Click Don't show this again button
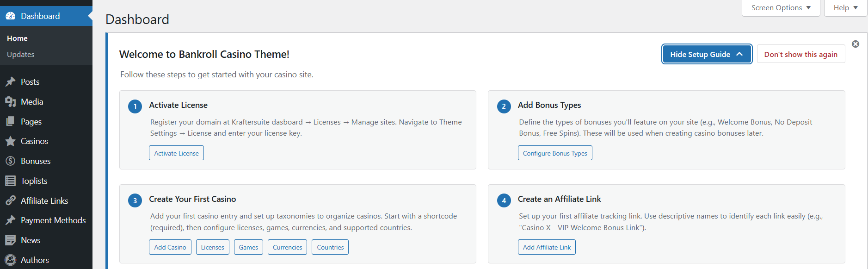Screen dimensions: 868x269 coord(800,54)
